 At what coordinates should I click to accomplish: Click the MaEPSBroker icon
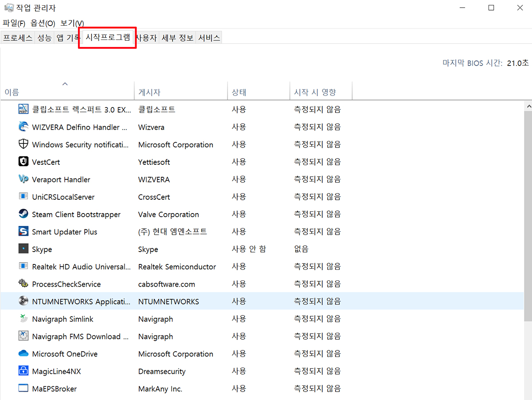(23, 388)
